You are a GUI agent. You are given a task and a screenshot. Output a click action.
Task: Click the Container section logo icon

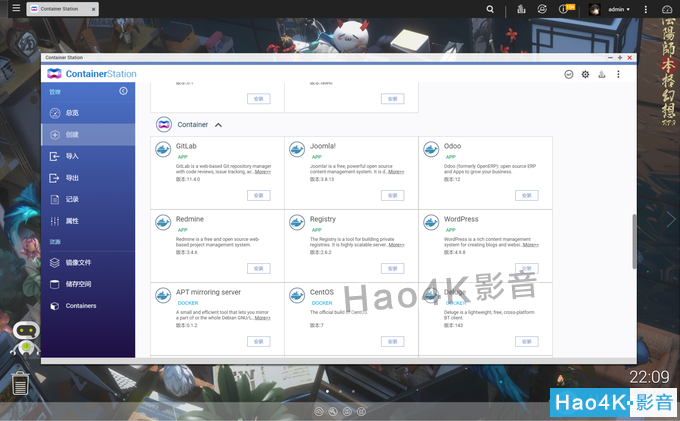click(163, 124)
